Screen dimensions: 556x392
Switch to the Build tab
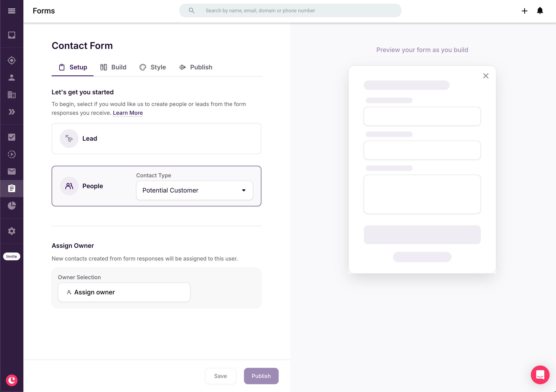tap(113, 67)
